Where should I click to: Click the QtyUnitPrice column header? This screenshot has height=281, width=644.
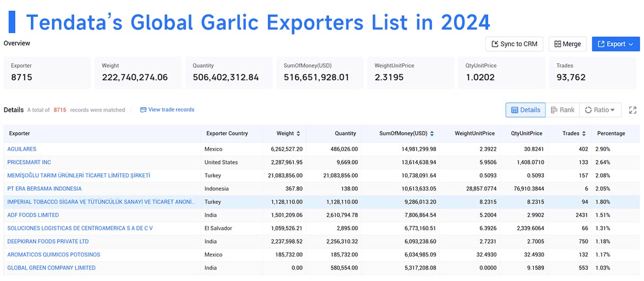coord(527,134)
